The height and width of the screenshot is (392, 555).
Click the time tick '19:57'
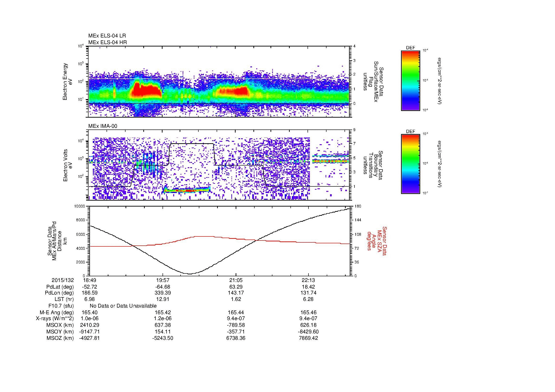(x=163, y=280)
